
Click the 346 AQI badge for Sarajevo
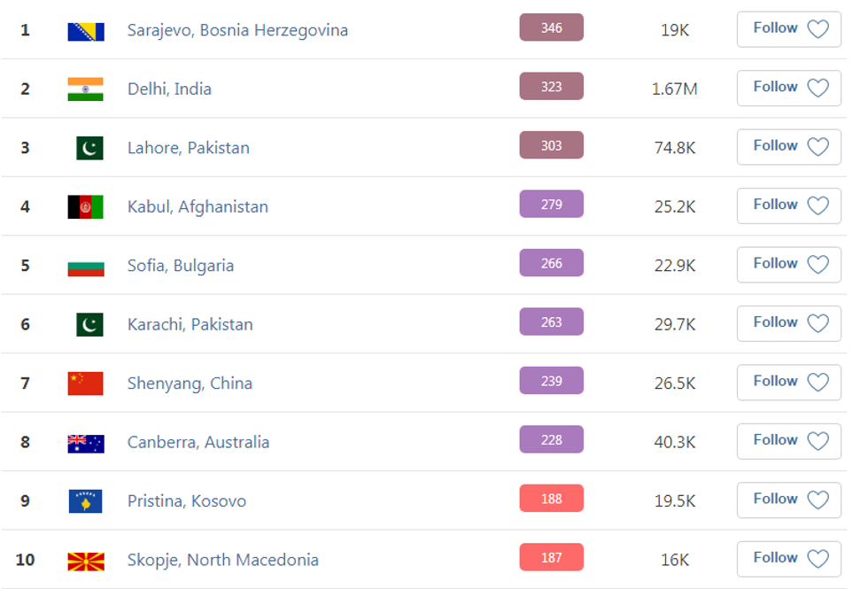coord(551,28)
